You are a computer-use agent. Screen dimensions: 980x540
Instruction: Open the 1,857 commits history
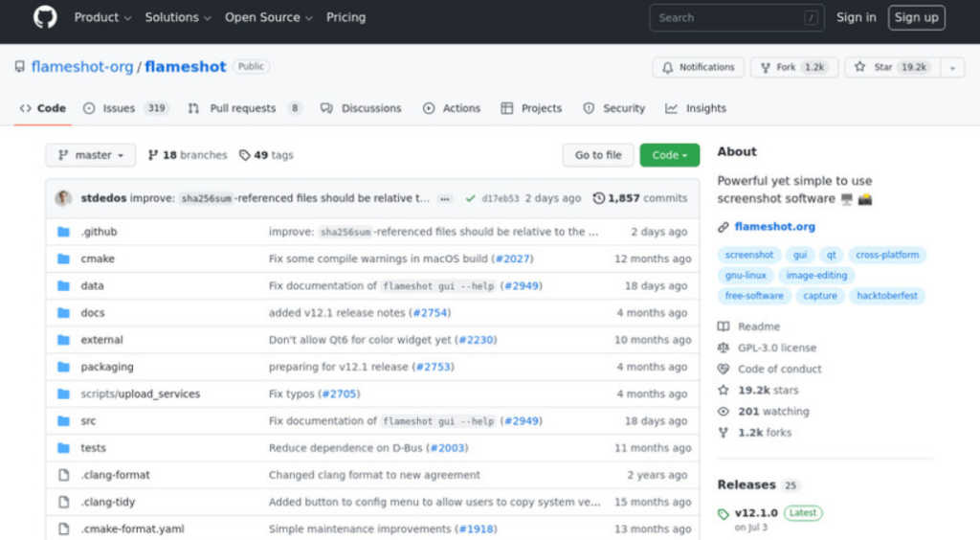[x=640, y=198]
